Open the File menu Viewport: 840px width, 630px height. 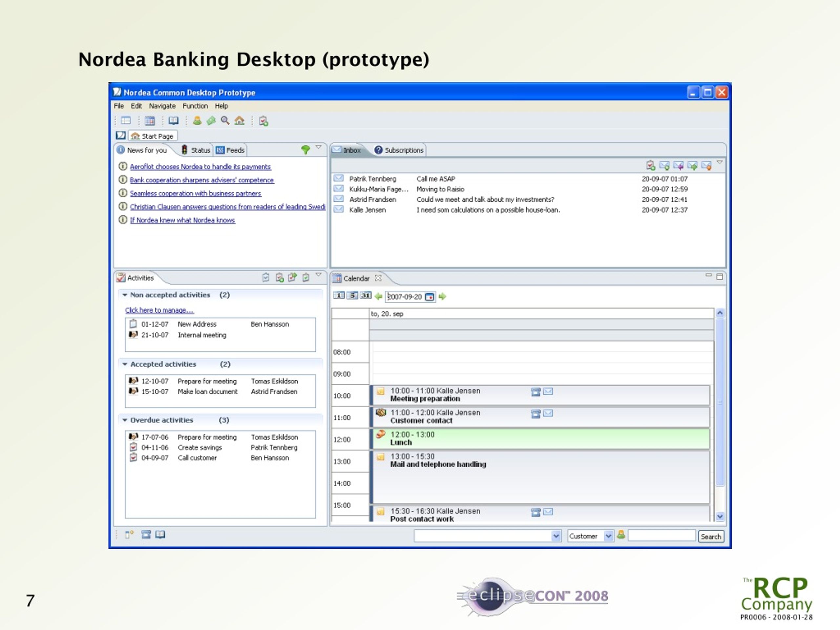click(x=119, y=106)
